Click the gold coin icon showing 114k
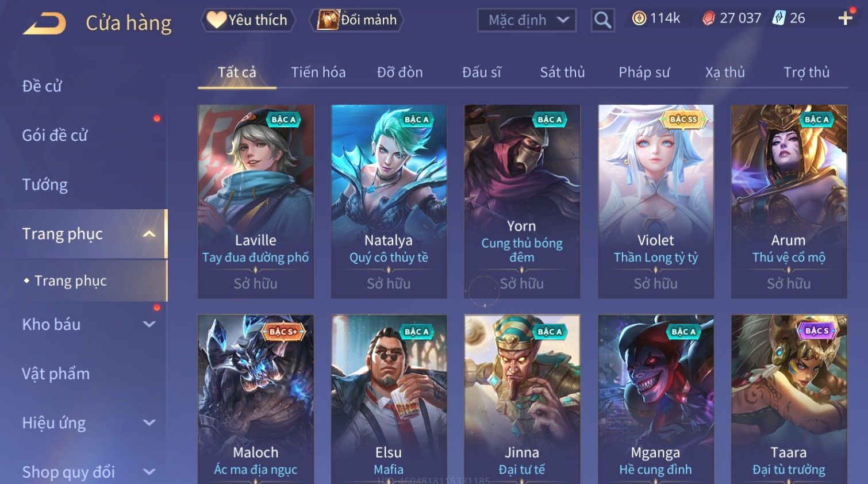 (x=639, y=18)
